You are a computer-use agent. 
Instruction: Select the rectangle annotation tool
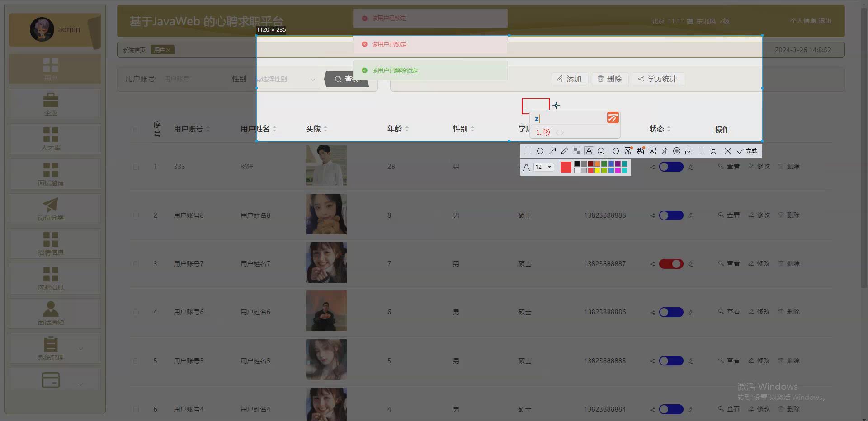tap(528, 151)
